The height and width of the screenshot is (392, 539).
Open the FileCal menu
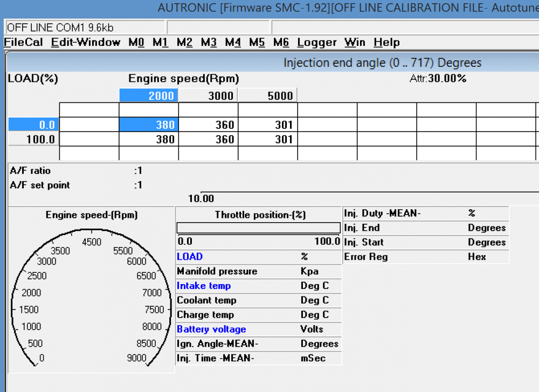click(23, 42)
